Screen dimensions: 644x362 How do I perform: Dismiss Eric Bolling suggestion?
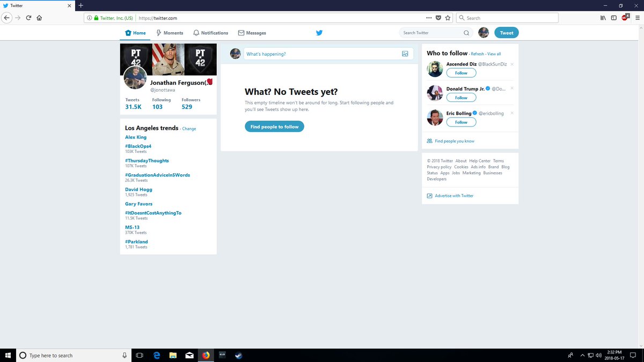[x=512, y=113]
